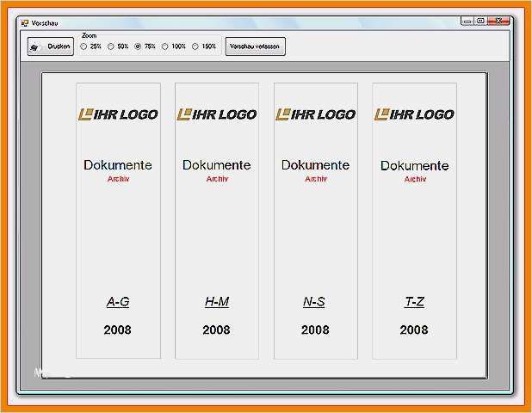Select the 50% zoom option
This screenshot has height=413, width=532.
tap(110, 46)
